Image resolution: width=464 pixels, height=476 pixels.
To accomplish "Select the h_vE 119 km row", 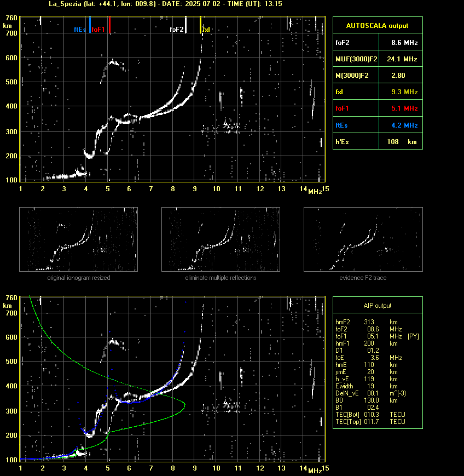I will point(367,379).
